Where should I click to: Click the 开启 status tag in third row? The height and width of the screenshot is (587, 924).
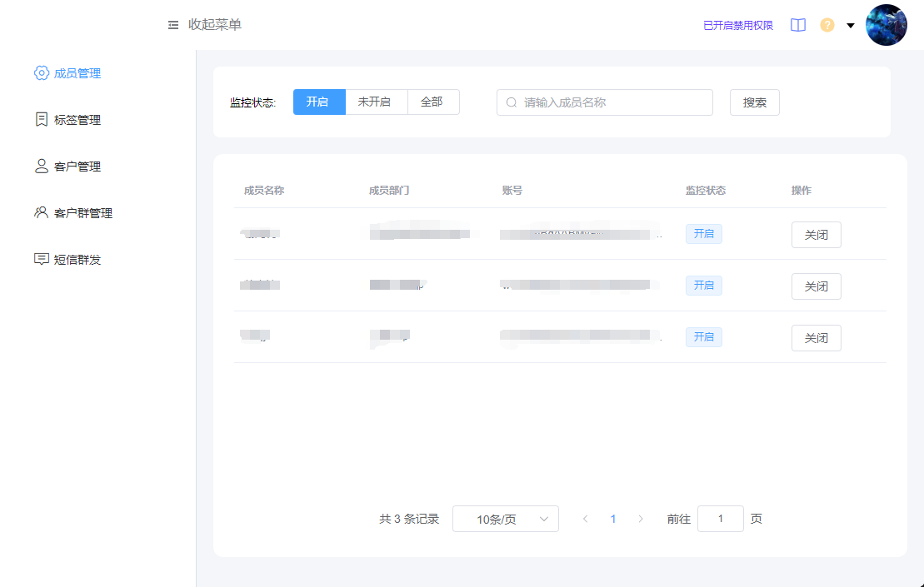[x=703, y=336]
